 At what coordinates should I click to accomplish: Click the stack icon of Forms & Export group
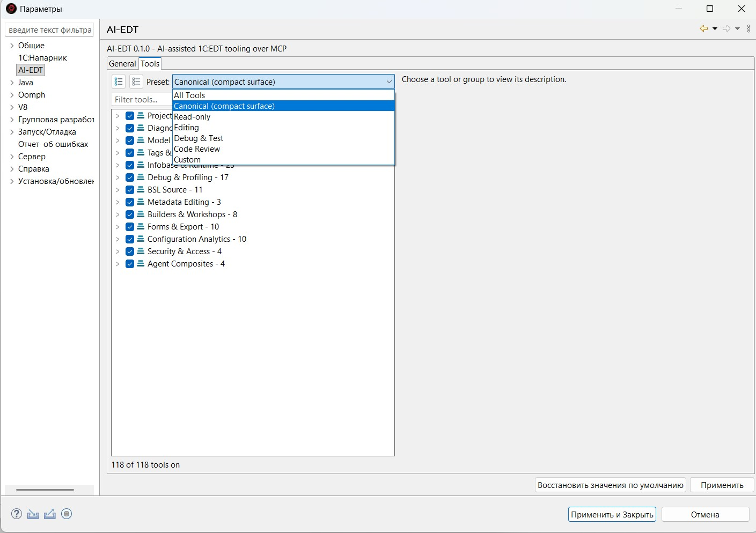point(141,226)
